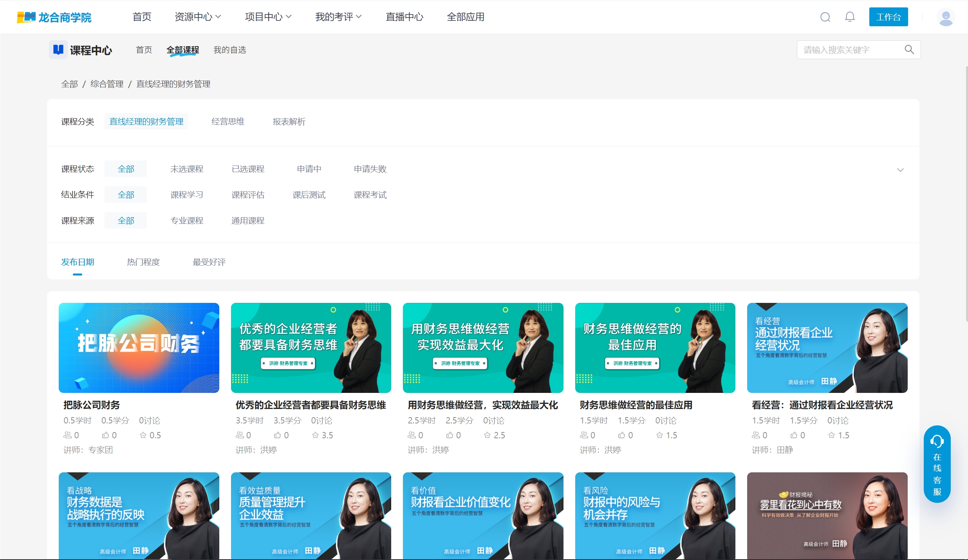Go to 我的自选 tab
The height and width of the screenshot is (560, 968).
(229, 50)
